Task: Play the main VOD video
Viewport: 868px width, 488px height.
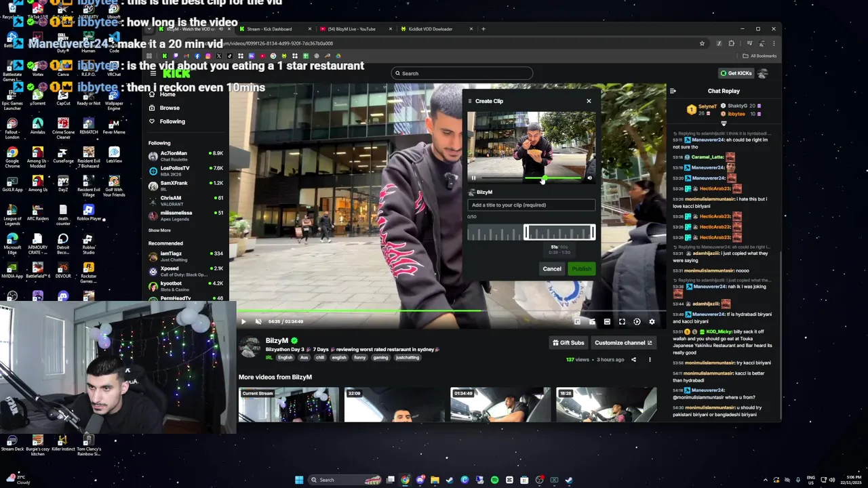Action: 243,322
